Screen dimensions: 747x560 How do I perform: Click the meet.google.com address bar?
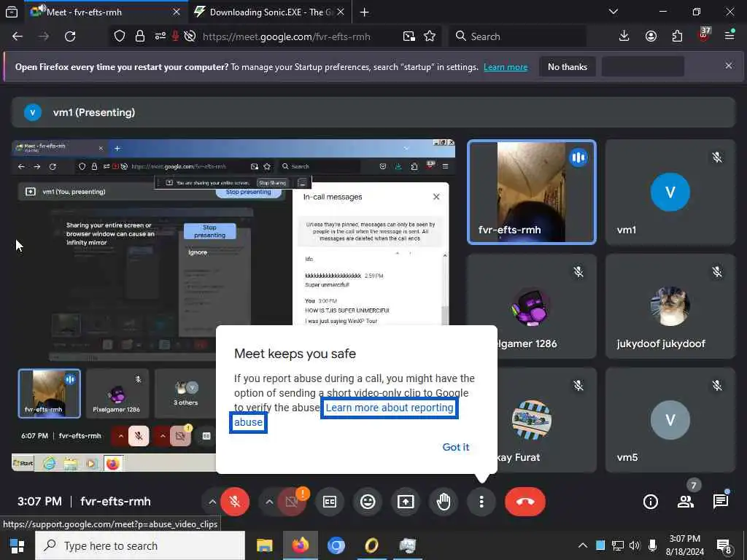click(286, 36)
